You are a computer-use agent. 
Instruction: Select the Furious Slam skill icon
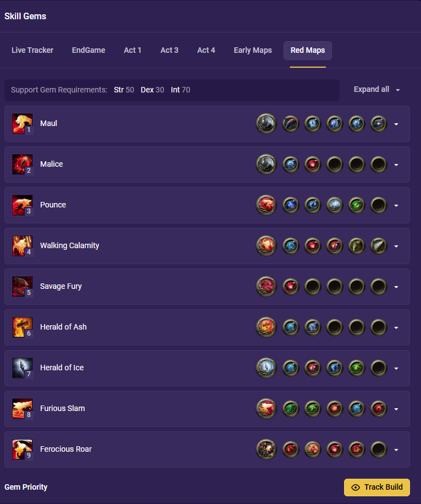tap(22, 409)
